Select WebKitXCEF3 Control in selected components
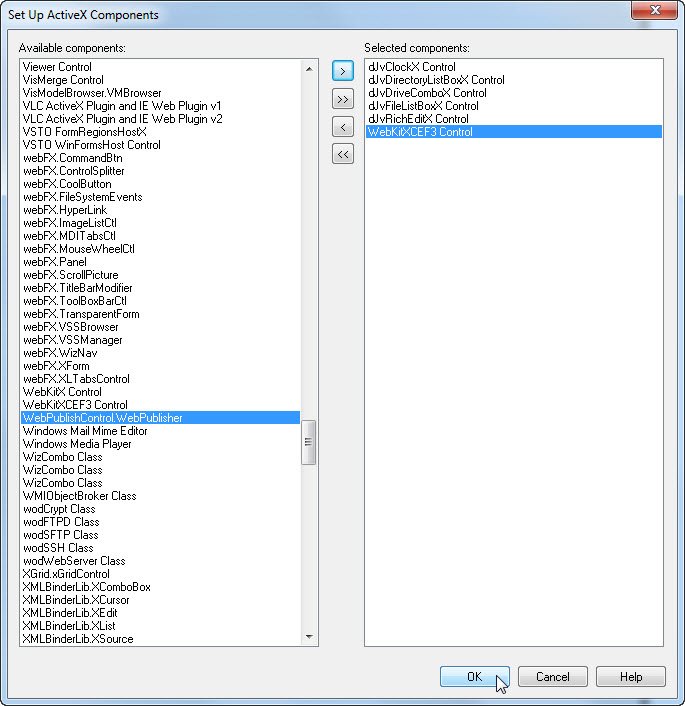 click(514, 132)
